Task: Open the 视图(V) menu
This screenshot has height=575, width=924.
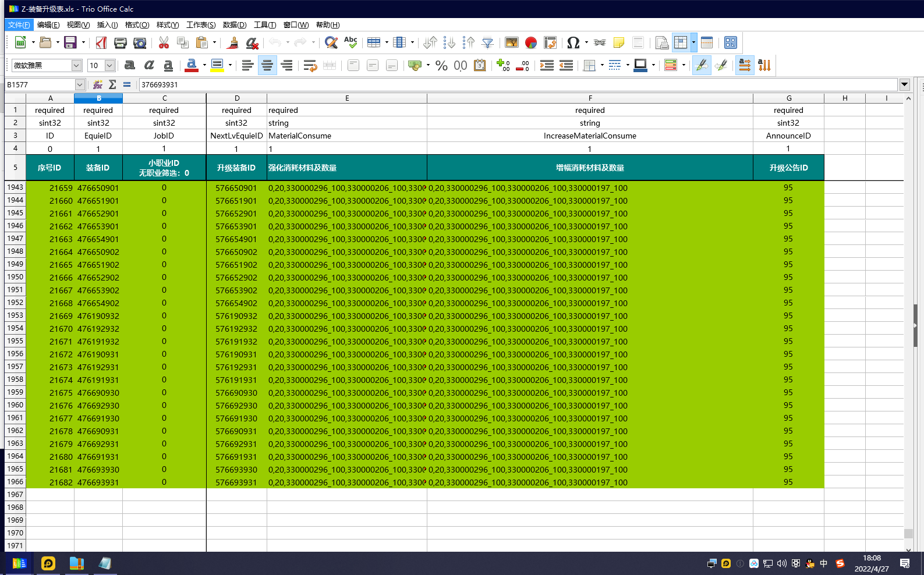Action: 78,25
